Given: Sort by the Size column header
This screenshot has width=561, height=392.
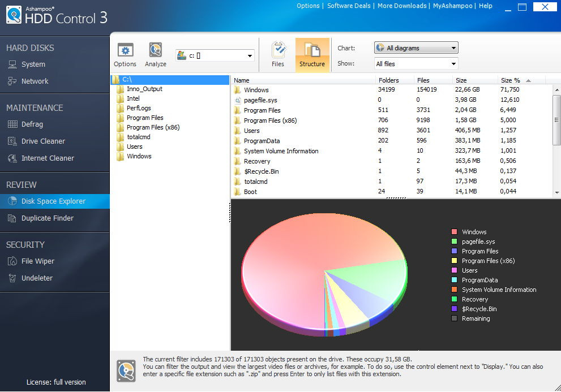Looking at the screenshot, I should tap(474, 80).
